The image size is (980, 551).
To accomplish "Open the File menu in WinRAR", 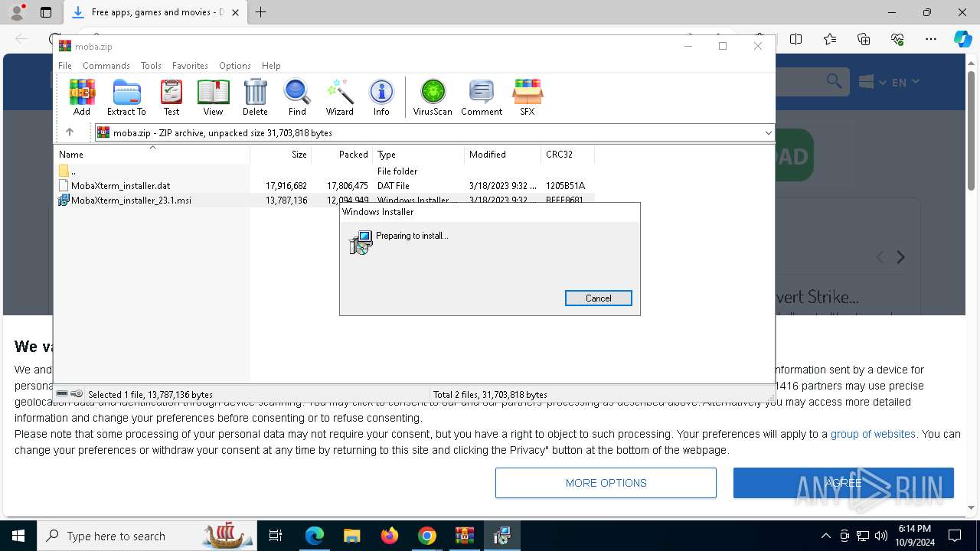I will point(65,66).
